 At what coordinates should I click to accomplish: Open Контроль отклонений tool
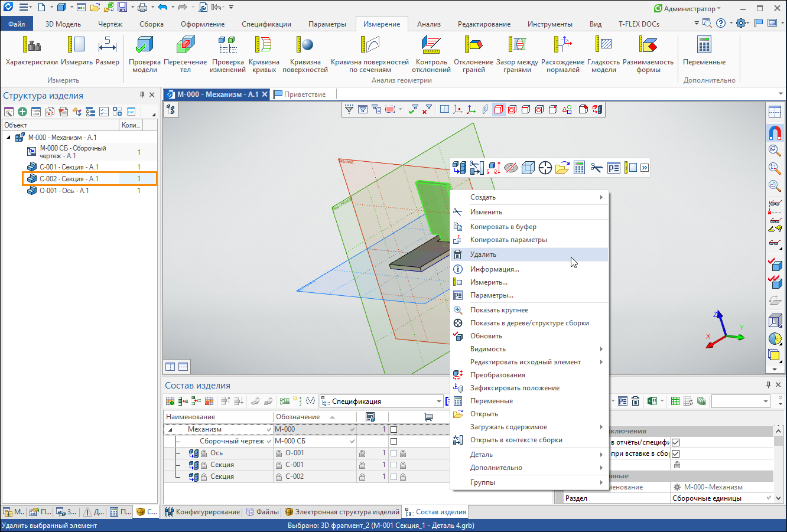(431, 54)
